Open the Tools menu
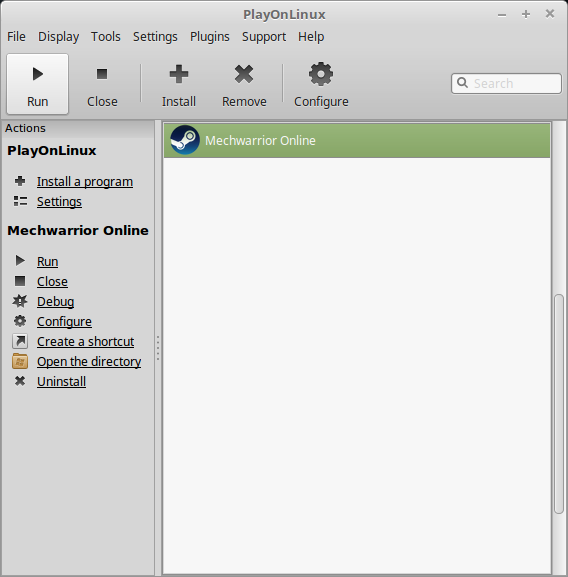This screenshot has width=568, height=577. coord(106,37)
